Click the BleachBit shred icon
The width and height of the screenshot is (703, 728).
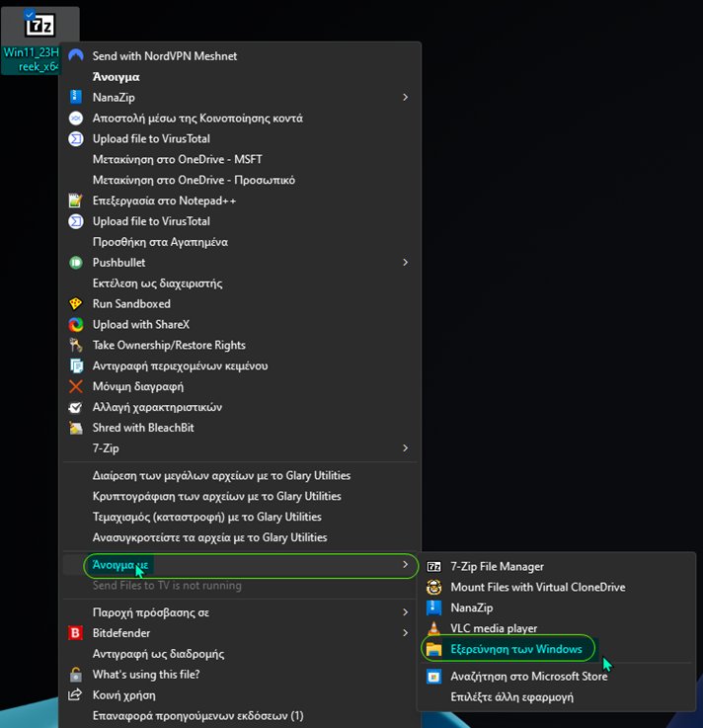point(76,428)
